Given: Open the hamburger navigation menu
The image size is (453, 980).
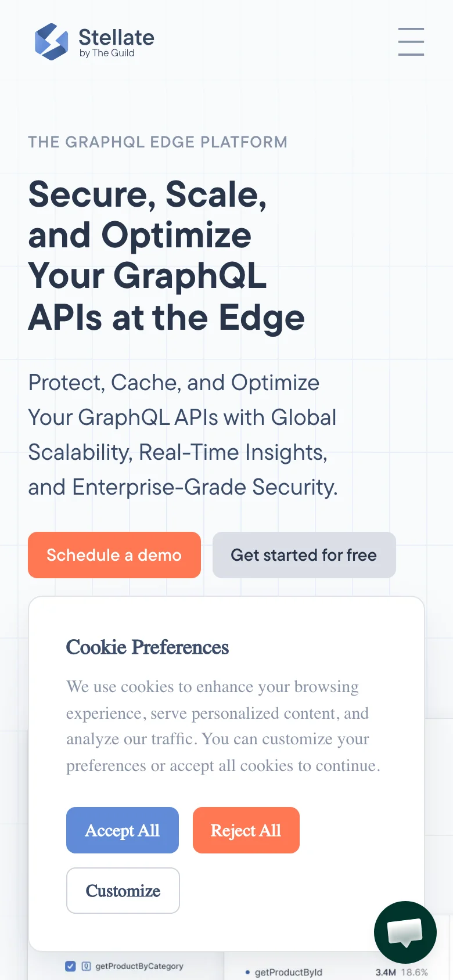Looking at the screenshot, I should pyautogui.click(x=411, y=42).
